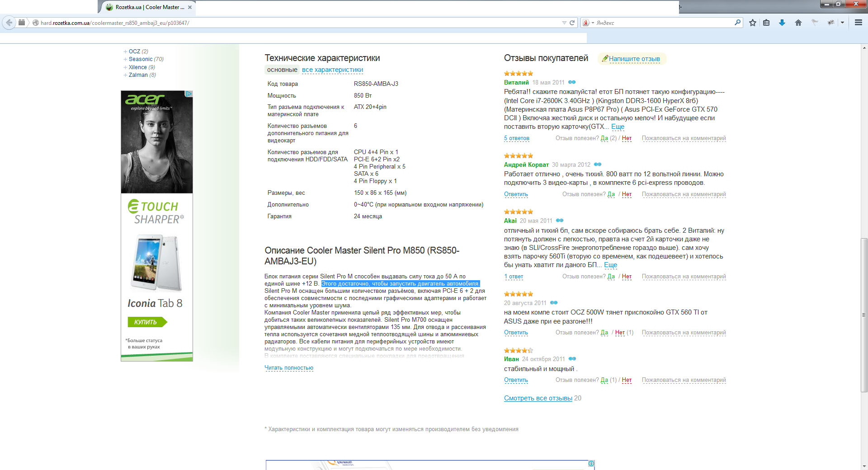Open 5 ответов under Виталий's review
Screen dimensions: 868x470
click(517, 138)
